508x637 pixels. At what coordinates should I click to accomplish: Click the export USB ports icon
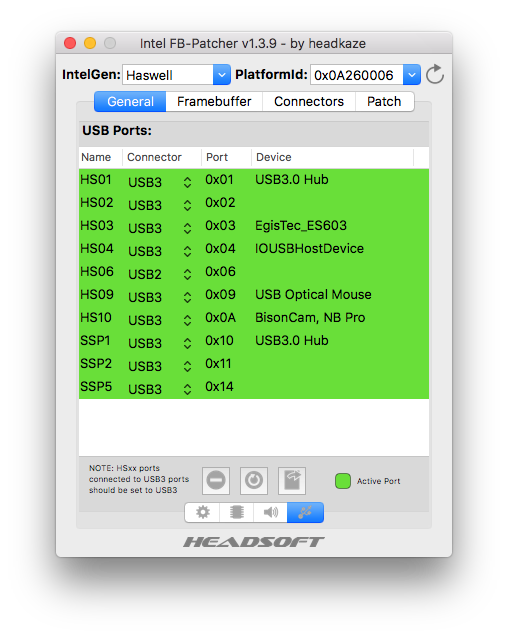coord(292,481)
